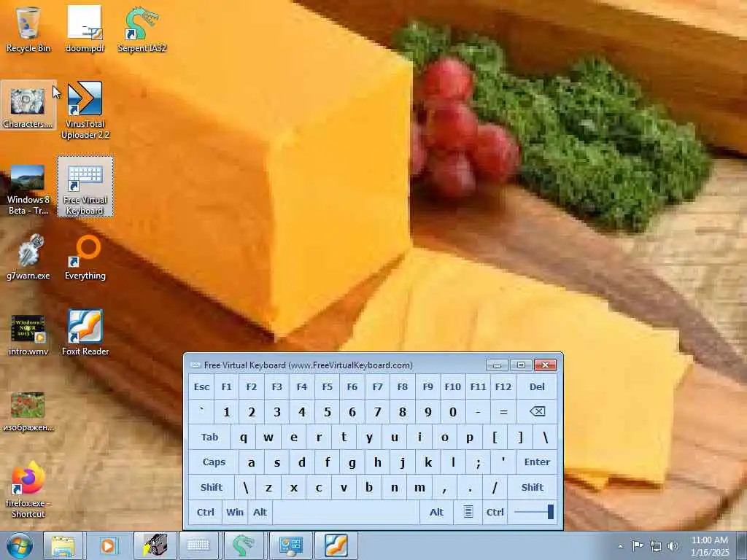Toggle the right Shift key
Image resolution: width=747 pixels, height=560 pixels.
(x=533, y=487)
